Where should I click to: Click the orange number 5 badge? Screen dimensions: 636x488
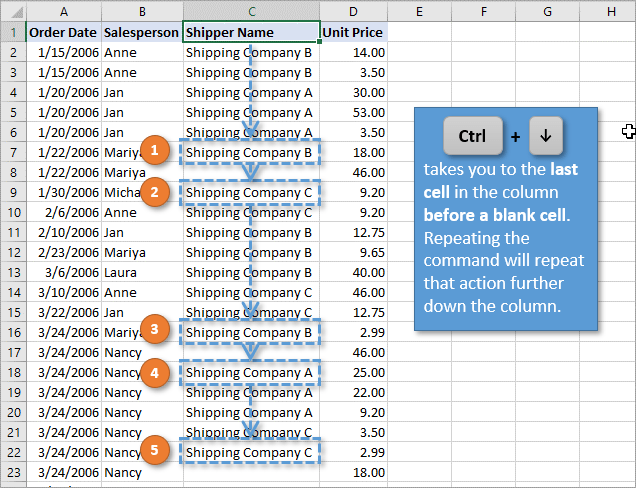[153, 450]
